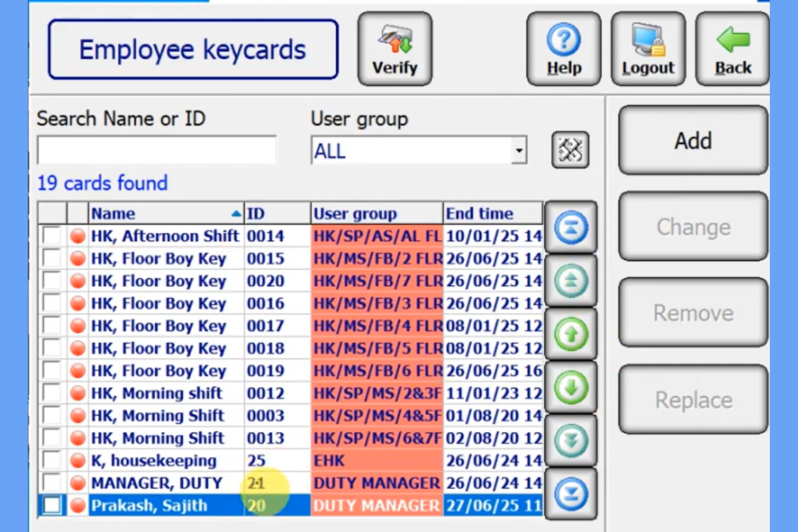Screen dimensions: 798x532
Task: Select ID 0018 cell
Action: tap(277, 348)
